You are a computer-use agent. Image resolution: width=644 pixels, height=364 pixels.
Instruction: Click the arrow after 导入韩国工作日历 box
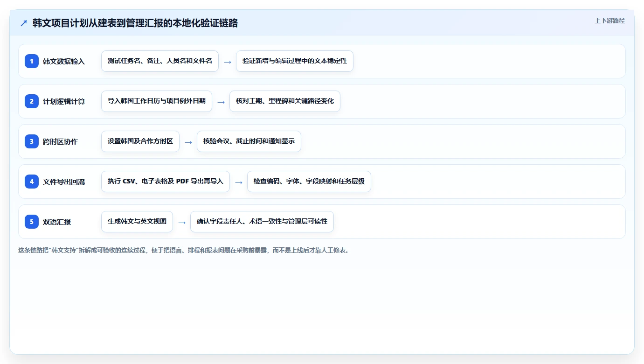[x=221, y=102]
